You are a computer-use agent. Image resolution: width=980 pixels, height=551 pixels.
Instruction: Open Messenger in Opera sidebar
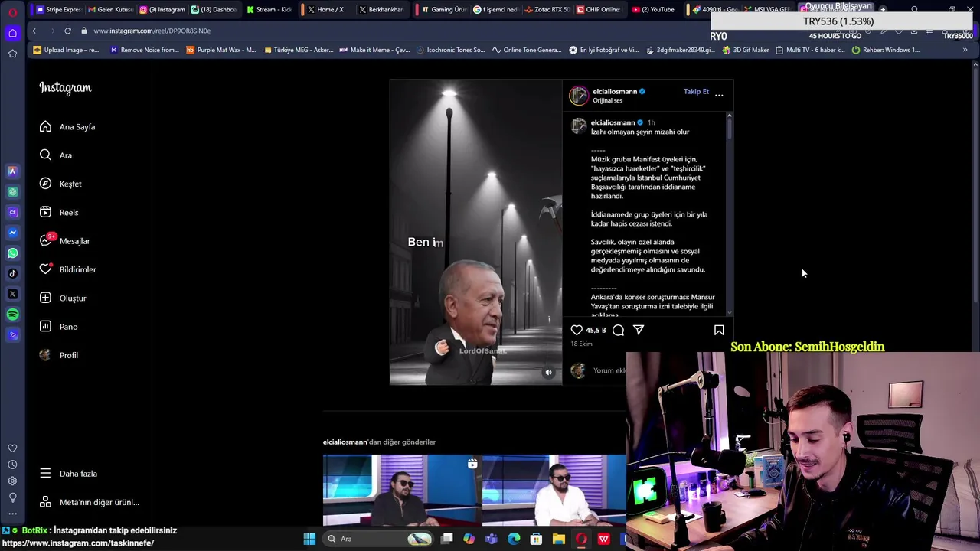(12, 233)
